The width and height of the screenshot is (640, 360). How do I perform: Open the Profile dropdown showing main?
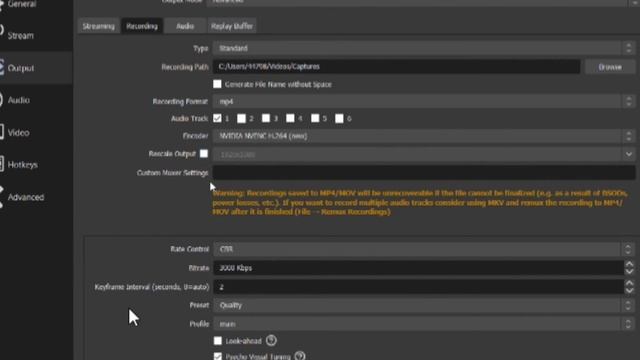coord(424,324)
